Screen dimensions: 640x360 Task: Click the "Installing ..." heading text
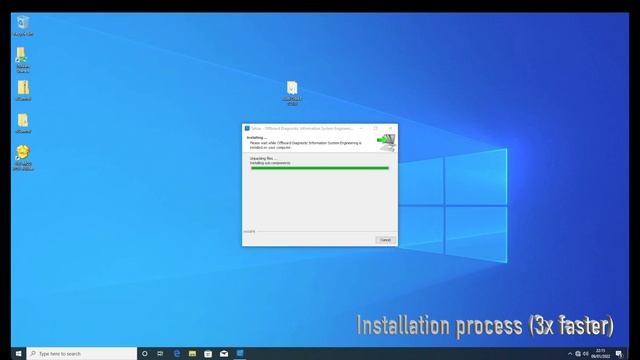click(257, 138)
